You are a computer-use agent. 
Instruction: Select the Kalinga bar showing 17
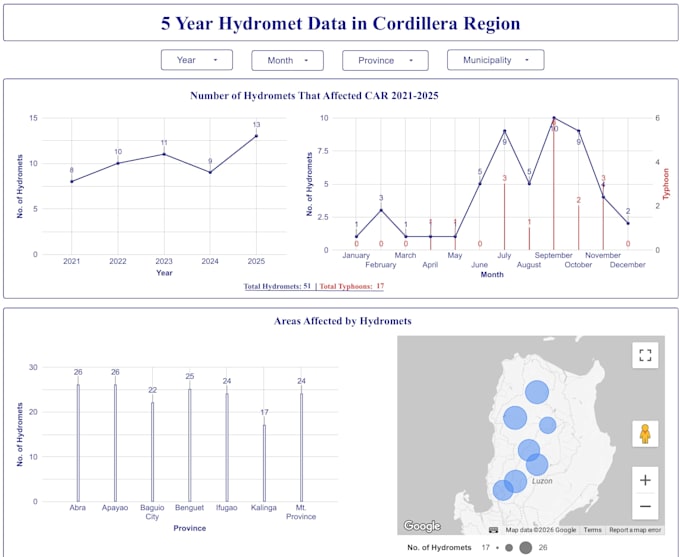[x=264, y=463]
